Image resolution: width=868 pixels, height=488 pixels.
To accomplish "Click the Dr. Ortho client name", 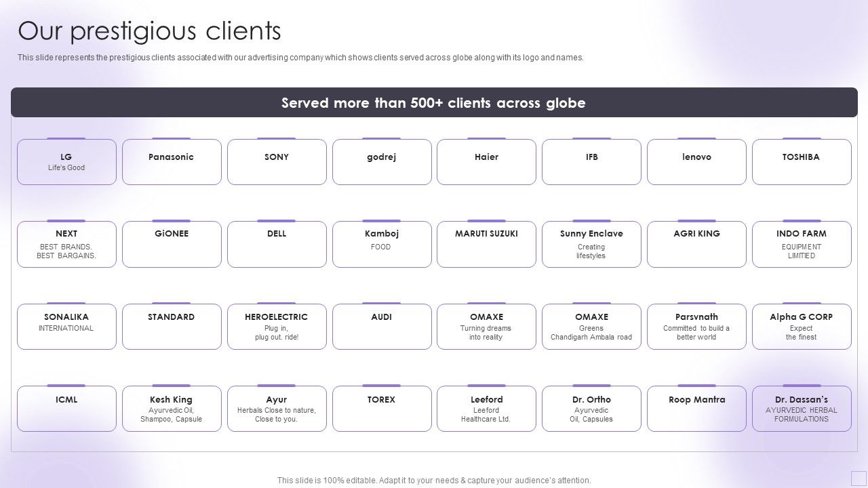I will [591, 400].
